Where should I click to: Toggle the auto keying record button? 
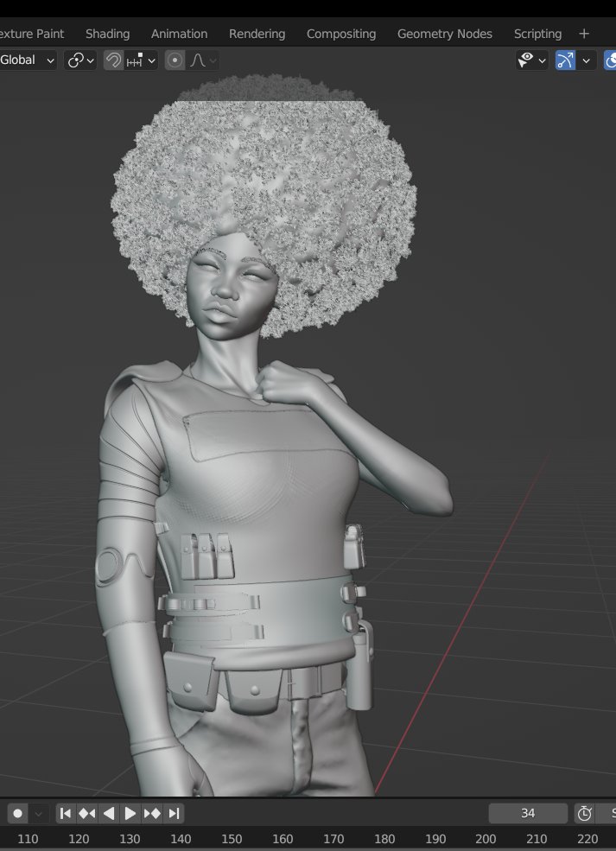(17, 813)
